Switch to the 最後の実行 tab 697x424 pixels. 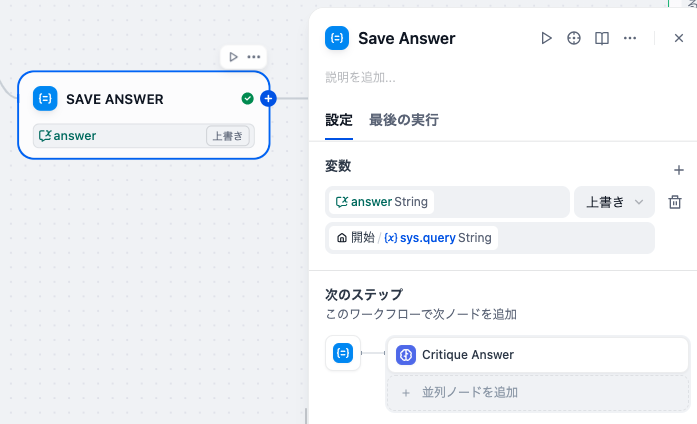tap(404, 120)
